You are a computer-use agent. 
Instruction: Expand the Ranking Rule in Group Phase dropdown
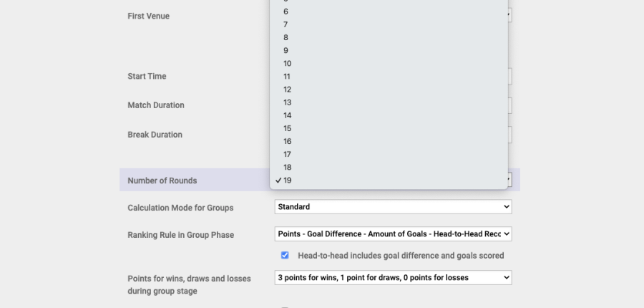pos(393,234)
